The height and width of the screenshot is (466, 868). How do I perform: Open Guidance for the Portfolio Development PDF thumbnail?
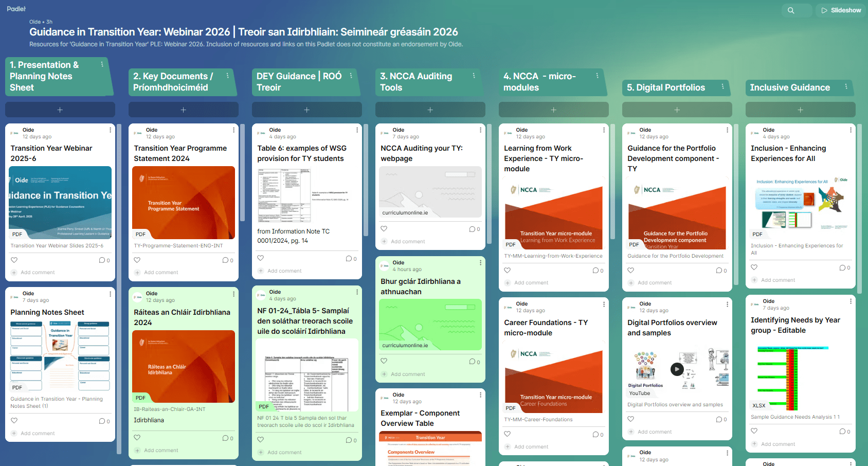[677, 213]
